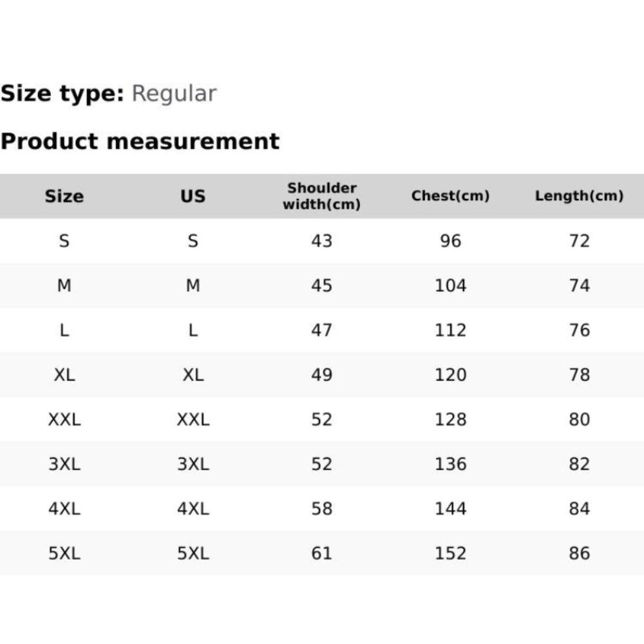Click chest value 136
The image size is (644, 644).
tap(451, 464)
